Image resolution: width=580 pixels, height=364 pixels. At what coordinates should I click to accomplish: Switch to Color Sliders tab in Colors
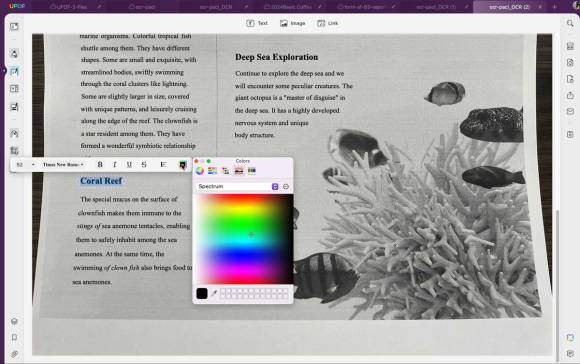tap(212, 171)
